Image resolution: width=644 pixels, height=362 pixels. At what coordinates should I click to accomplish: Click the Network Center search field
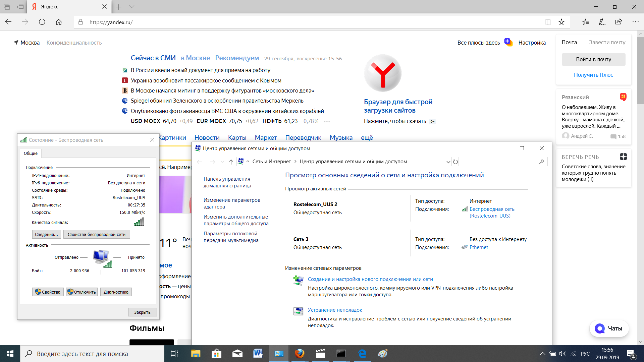505,162
